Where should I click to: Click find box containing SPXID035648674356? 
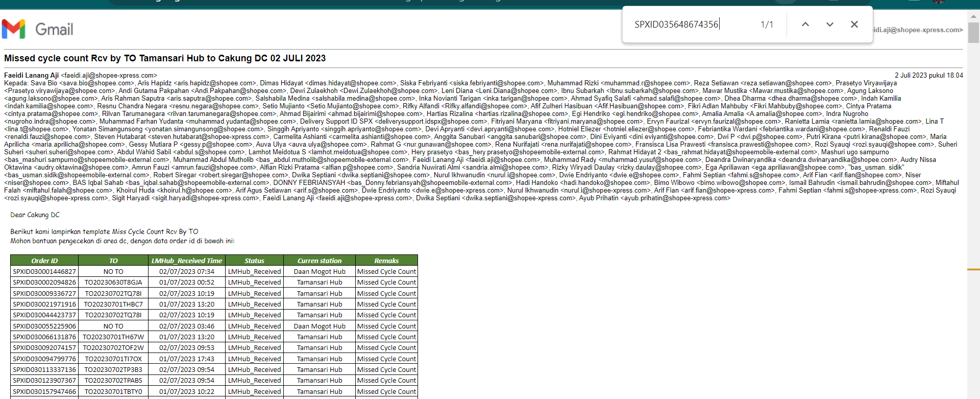[x=689, y=24]
